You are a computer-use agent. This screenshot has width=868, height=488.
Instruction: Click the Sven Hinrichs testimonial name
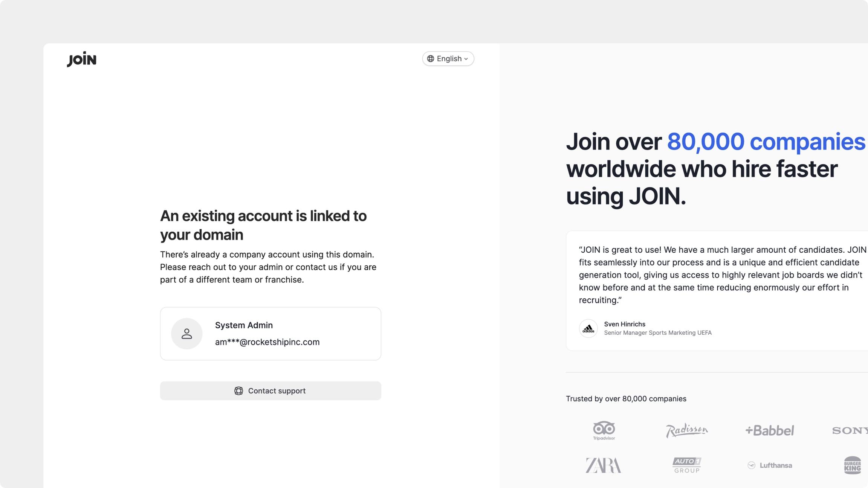point(625,324)
